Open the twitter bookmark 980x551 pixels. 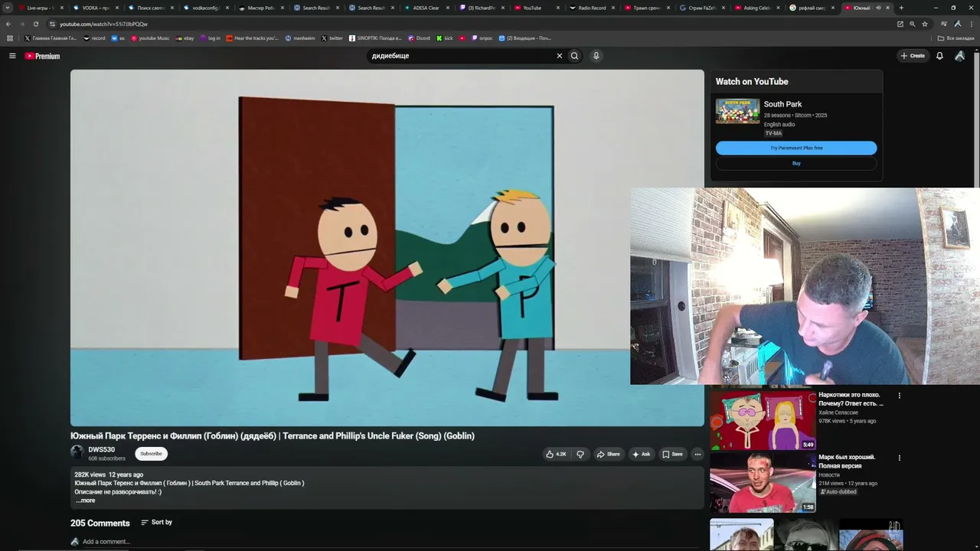click(x=332, y=38)
